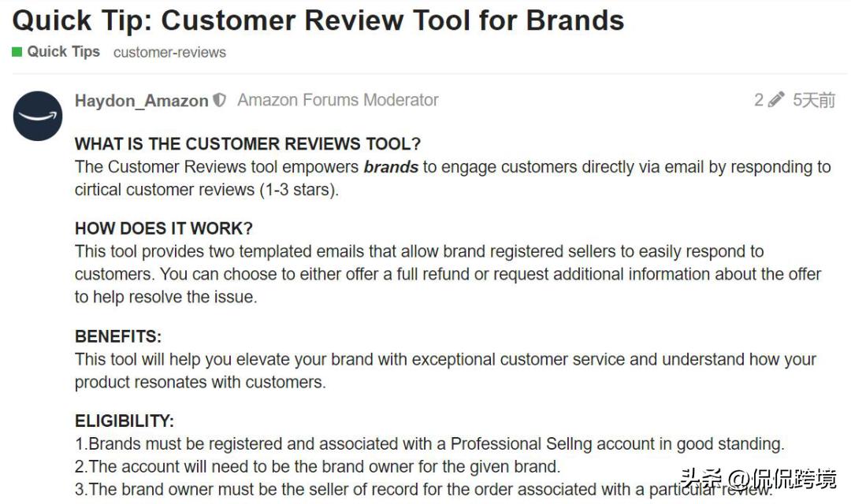Click the topic title Quick Tip: Customer Review Tool
Image resolution: width=851 pixels, height=504 pixels.
coord(318,20)
